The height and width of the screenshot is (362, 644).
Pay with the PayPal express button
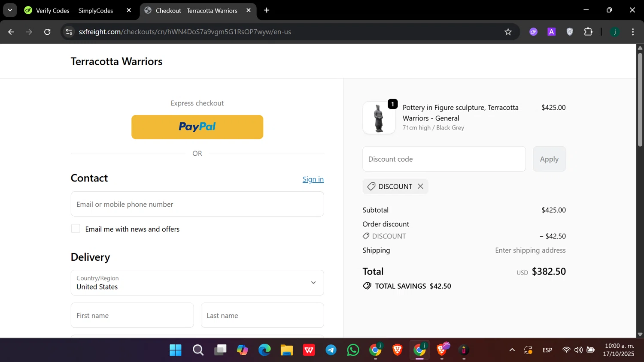(197, 127)
